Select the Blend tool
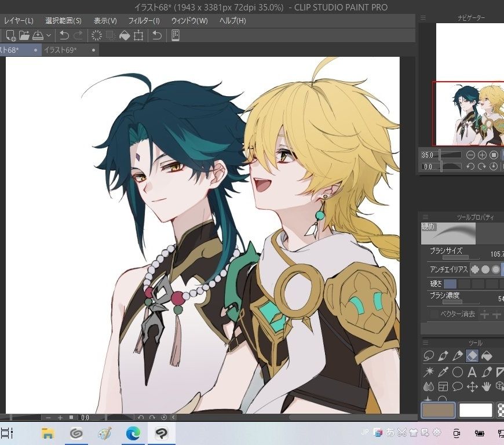Image resolution: width=504 pixels, height=445 pixels. pyautogui.click(x=429, y=387)
